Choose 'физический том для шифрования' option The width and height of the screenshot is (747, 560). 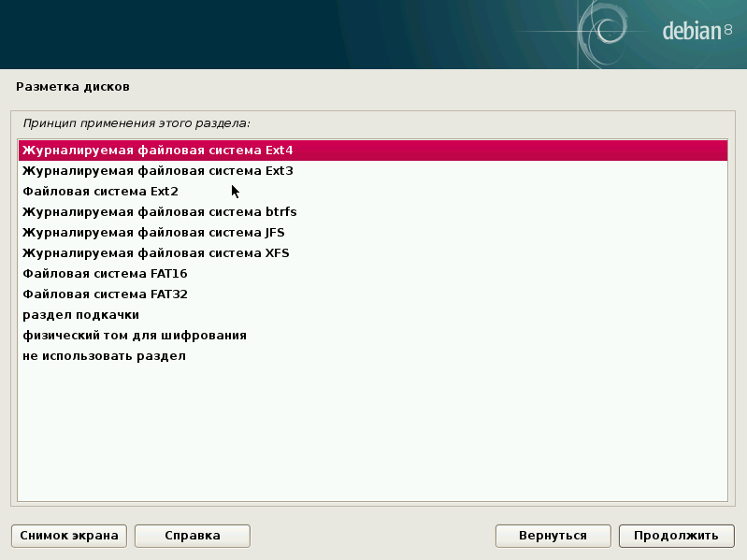tap(135, 336)
